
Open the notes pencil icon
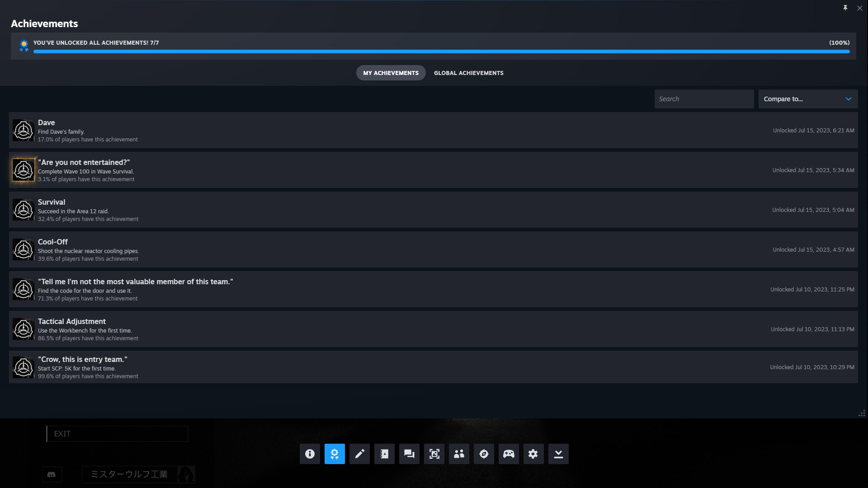359,454
